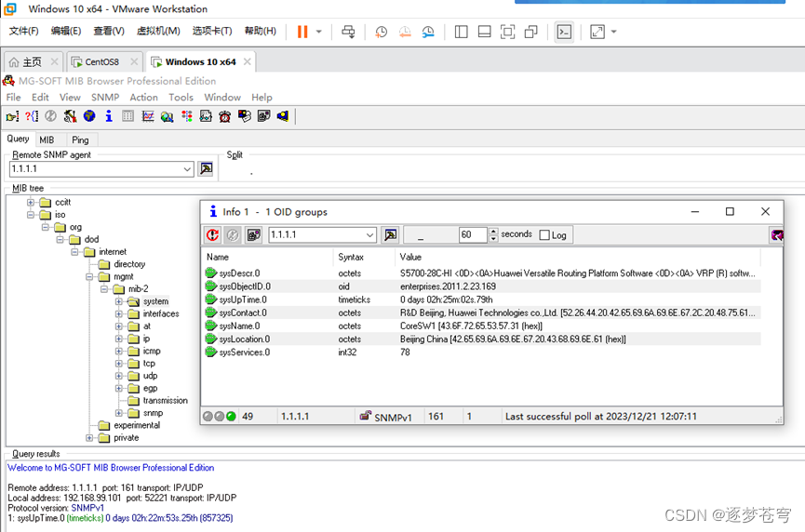The image size is (805, 532).
Task: Select the experimental tree folder
Action: (x=137, y=425)
